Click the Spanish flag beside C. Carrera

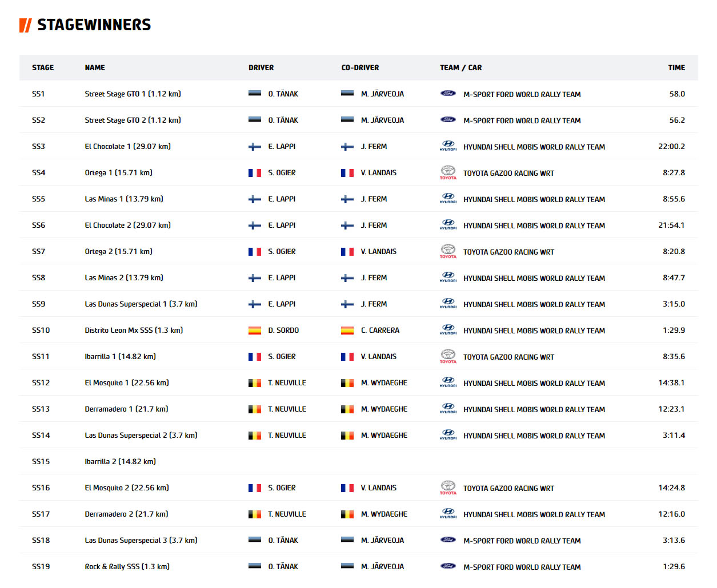click(x=347, y=331)
